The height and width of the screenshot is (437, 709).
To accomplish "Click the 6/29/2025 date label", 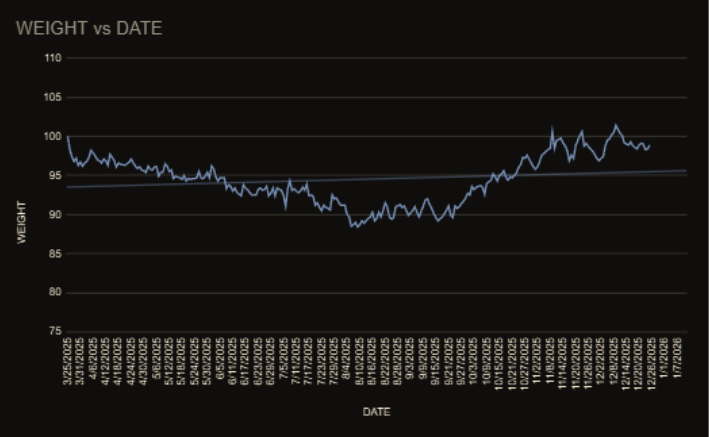I will pyautogui.click(x=270, y=361).
